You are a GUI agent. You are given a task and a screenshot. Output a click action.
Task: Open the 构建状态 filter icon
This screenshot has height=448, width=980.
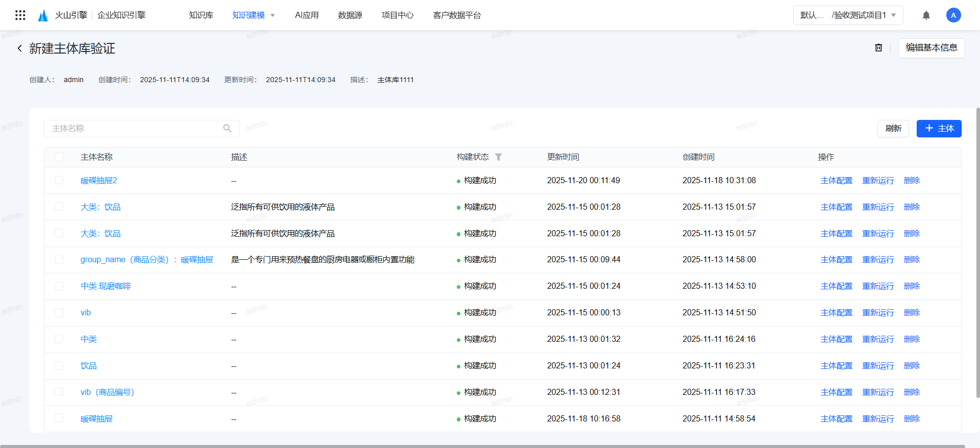pos(499,157)
